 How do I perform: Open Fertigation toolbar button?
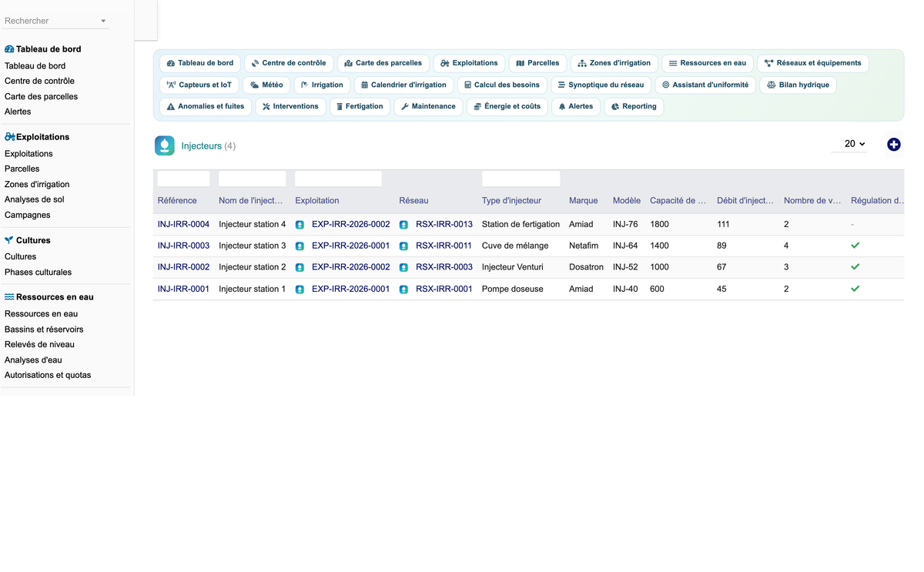360,106
